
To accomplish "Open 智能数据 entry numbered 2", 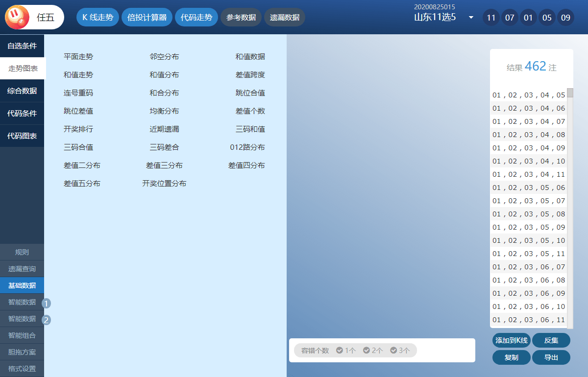I will pyautogui.click(x=22, y=319).
